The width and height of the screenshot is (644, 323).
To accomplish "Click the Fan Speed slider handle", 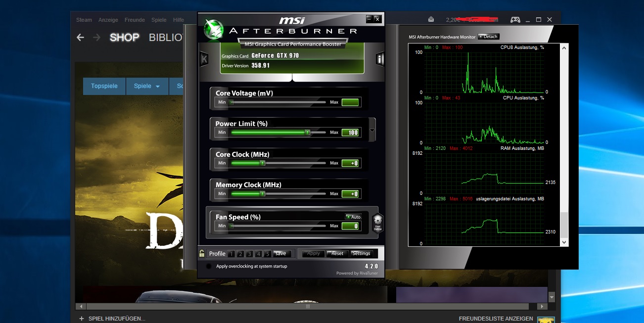I will click(231, 226).
